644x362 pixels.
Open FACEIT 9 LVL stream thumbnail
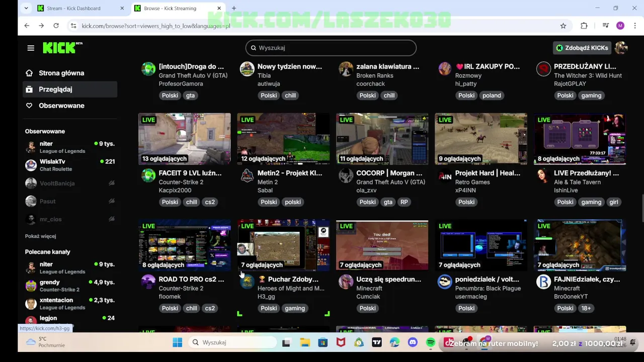point(185,139)
